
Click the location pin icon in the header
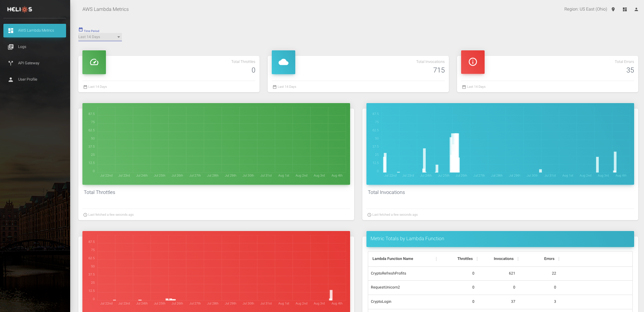(613, 9)
